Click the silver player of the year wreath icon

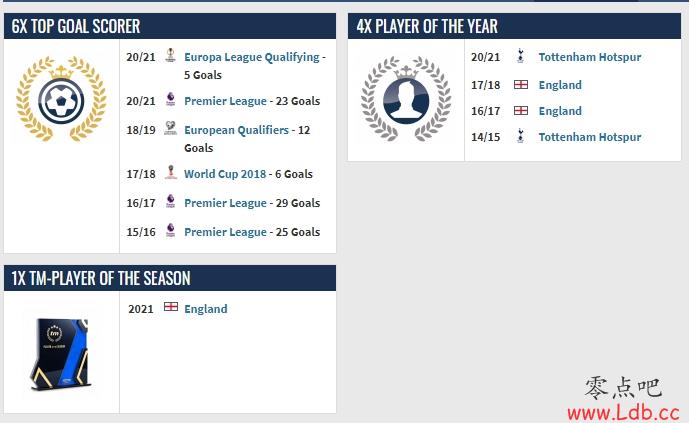(406, 99)
